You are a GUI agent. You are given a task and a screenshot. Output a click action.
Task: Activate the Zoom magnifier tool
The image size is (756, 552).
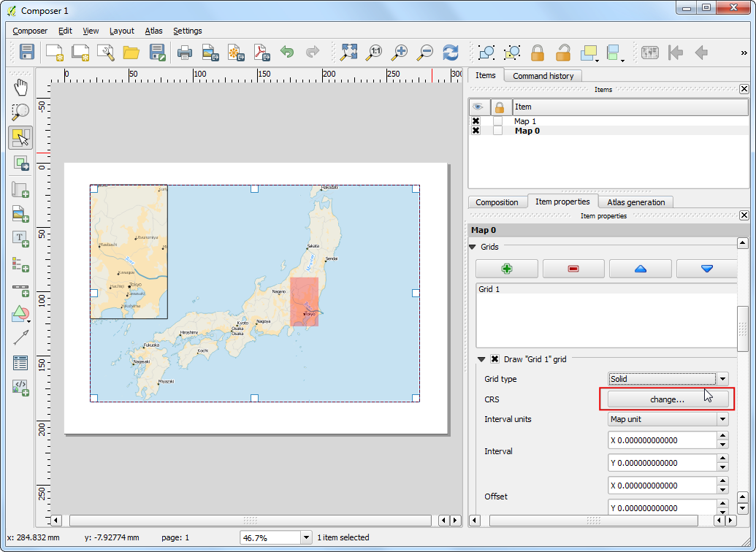coord(20,112)
